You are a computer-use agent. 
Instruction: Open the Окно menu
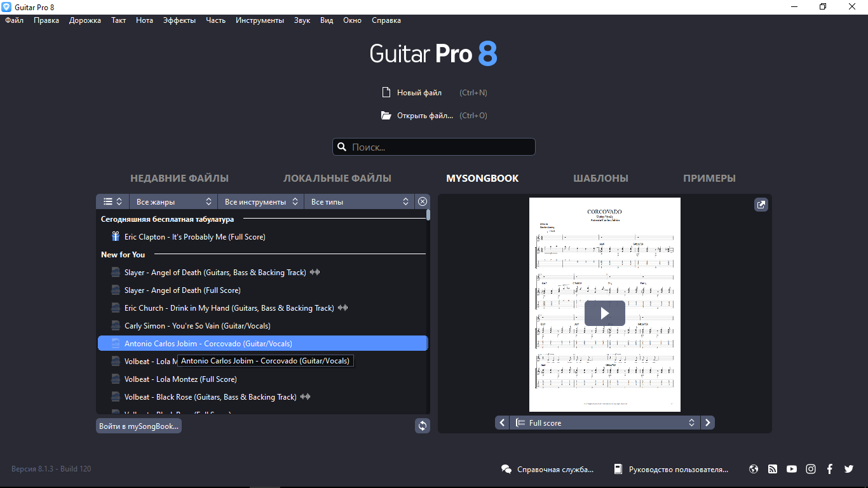pyautogui.click(x=352, y=20)
